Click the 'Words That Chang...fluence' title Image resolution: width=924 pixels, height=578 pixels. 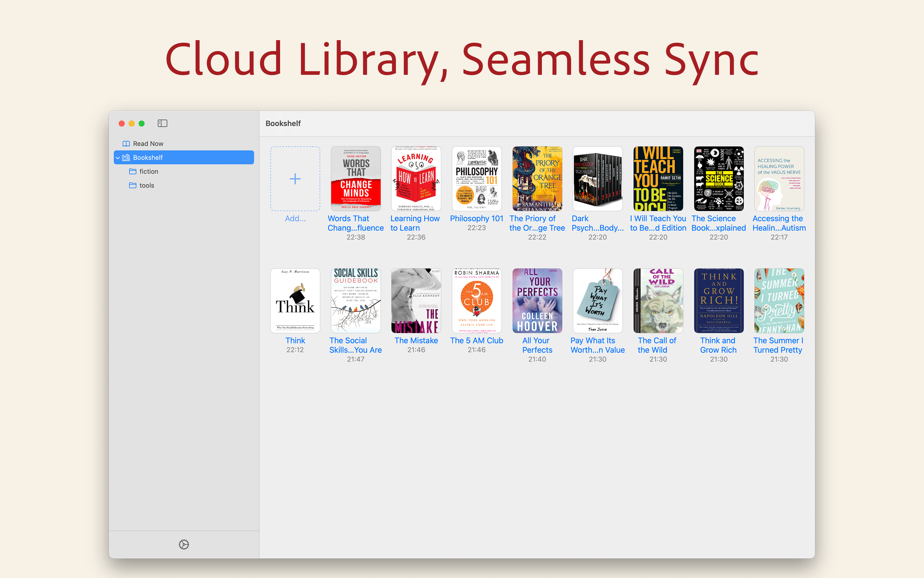(355, 223)
